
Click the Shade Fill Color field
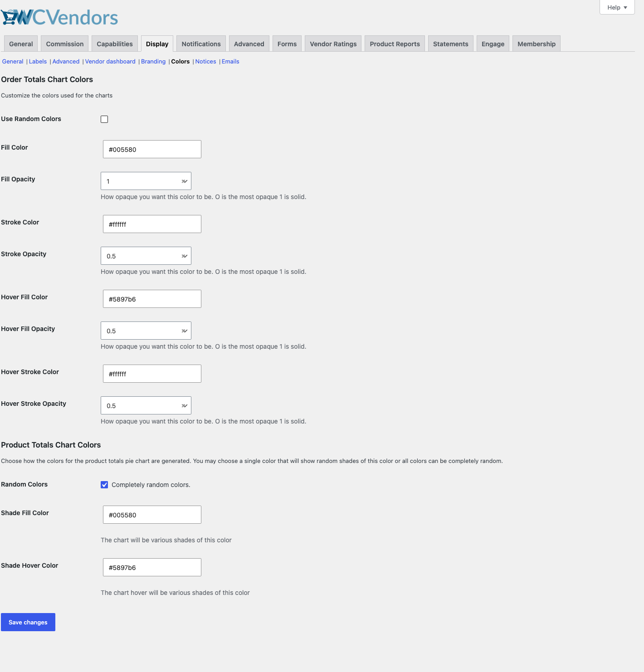point(152,515)
